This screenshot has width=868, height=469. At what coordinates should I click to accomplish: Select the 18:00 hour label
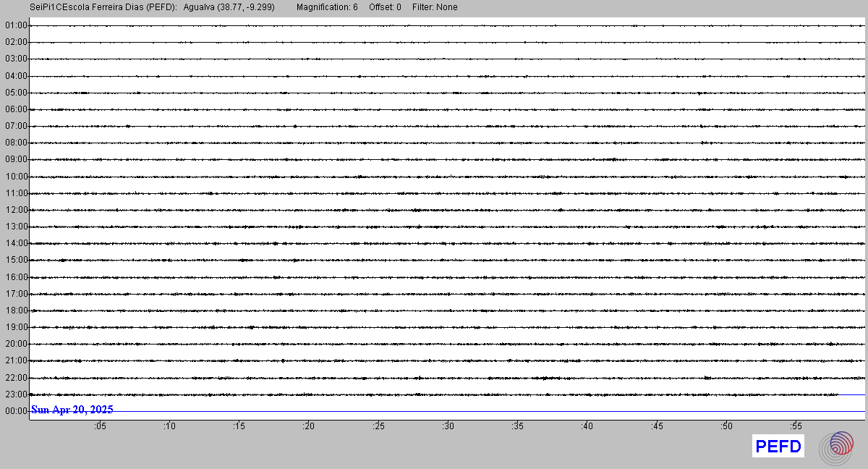[16, 310]
